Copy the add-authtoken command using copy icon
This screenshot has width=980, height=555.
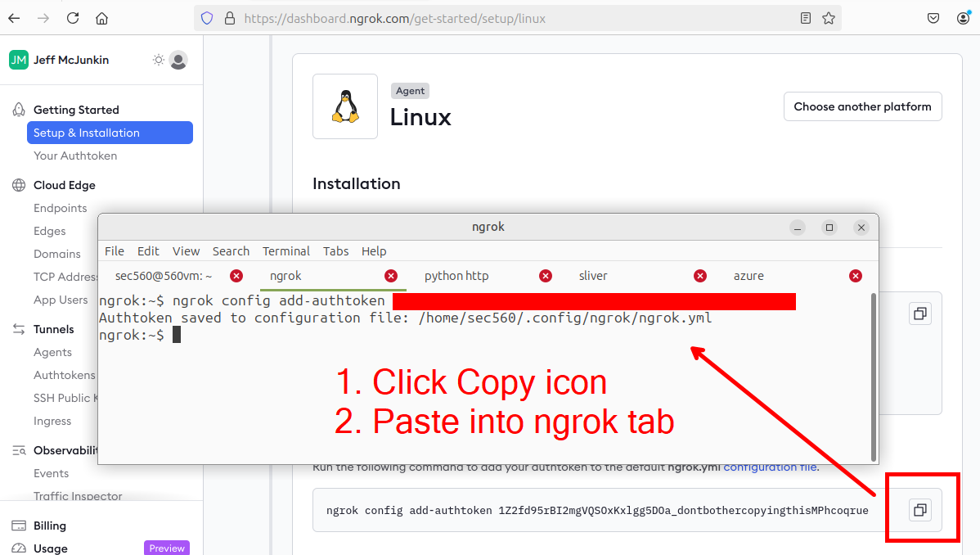point(919,510)
